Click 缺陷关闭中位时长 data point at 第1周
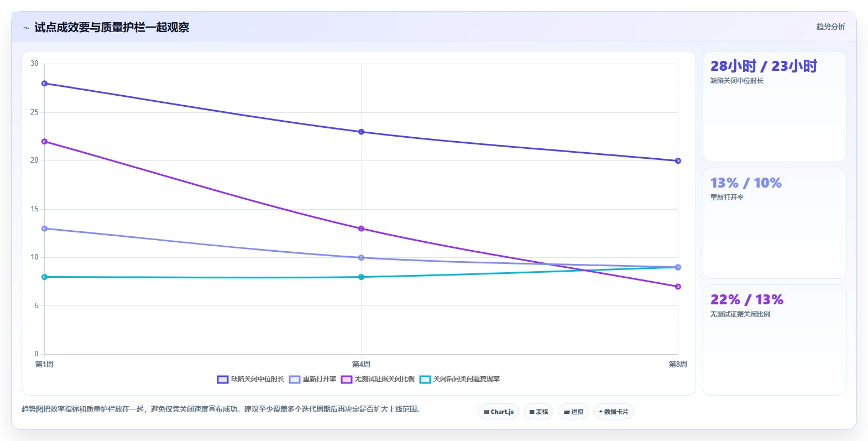The width and height of the screenshot is (868, 441). pyautogui.click(x=45, y=84)
